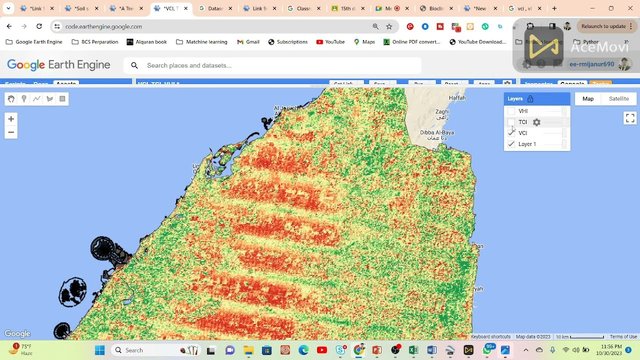The height and width of the screenshot is (360, 640).
Task: Switch basemap to Satellite view
Action: [618, 99]
